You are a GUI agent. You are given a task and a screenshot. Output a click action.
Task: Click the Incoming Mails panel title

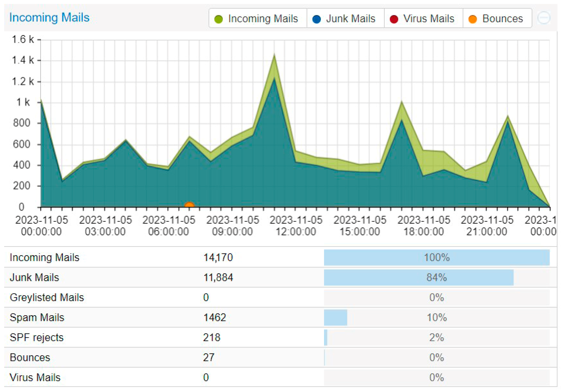pyautogui.click(x=49, y=18)
